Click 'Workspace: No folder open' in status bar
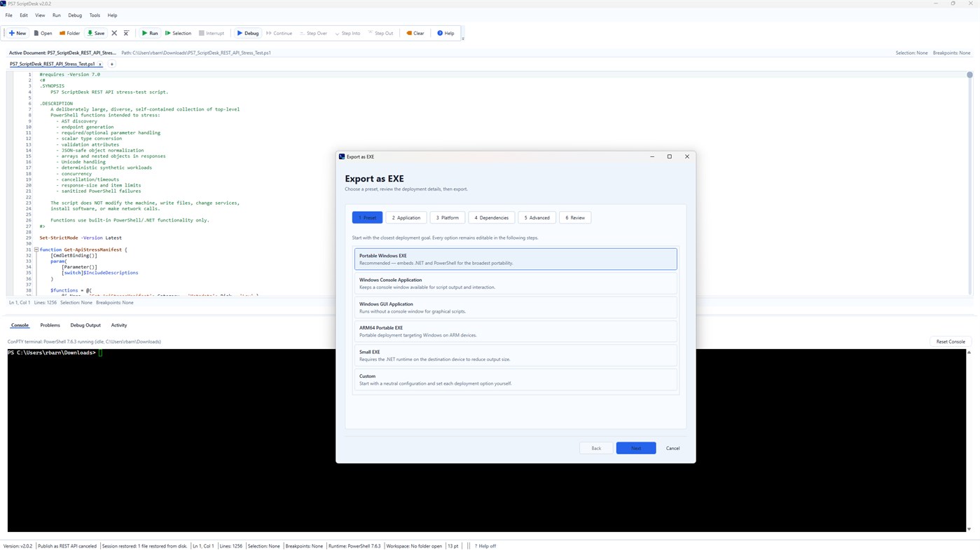 pyautogui.click(x=414, y=546)
